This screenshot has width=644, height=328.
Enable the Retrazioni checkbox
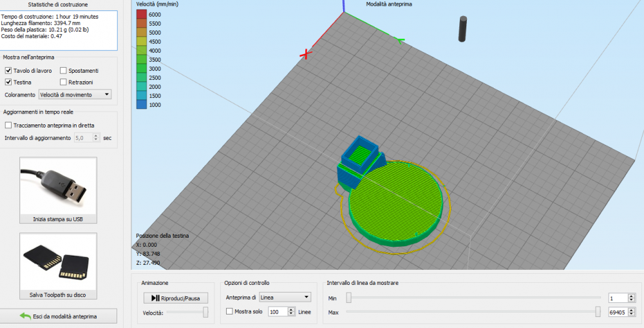coord(63,82)
